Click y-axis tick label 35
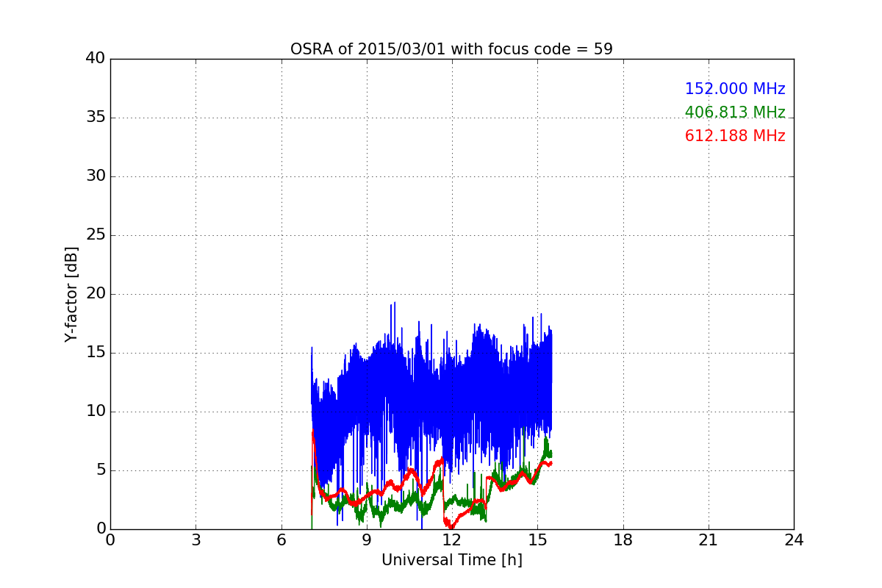882x588 pixels. tap(95, 118)
